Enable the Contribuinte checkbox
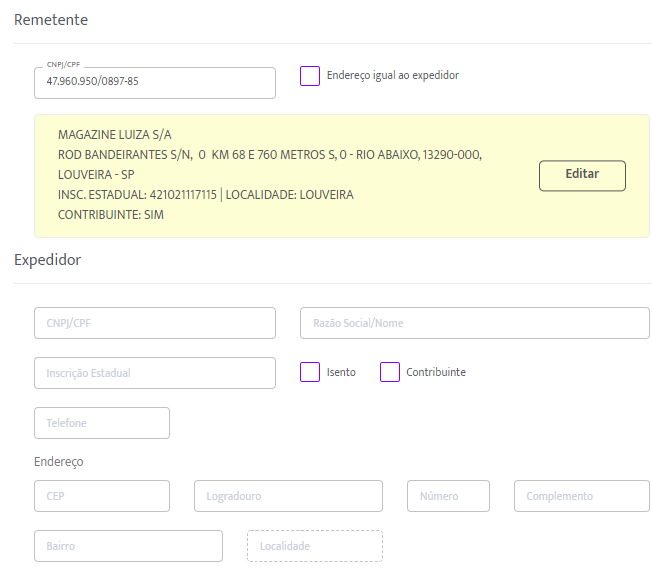This screenshot has height=575, width=652. pyautogui.click(x=390, y=372)
